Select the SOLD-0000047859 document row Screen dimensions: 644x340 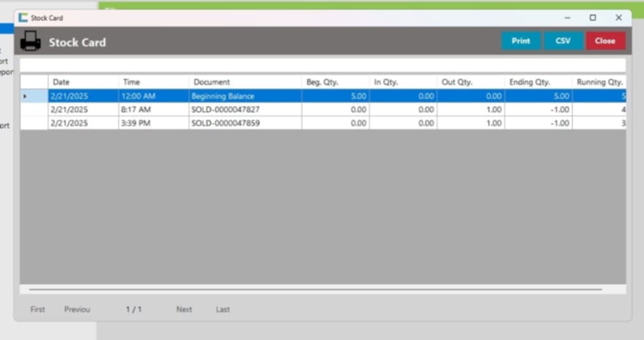click(225, 123)
